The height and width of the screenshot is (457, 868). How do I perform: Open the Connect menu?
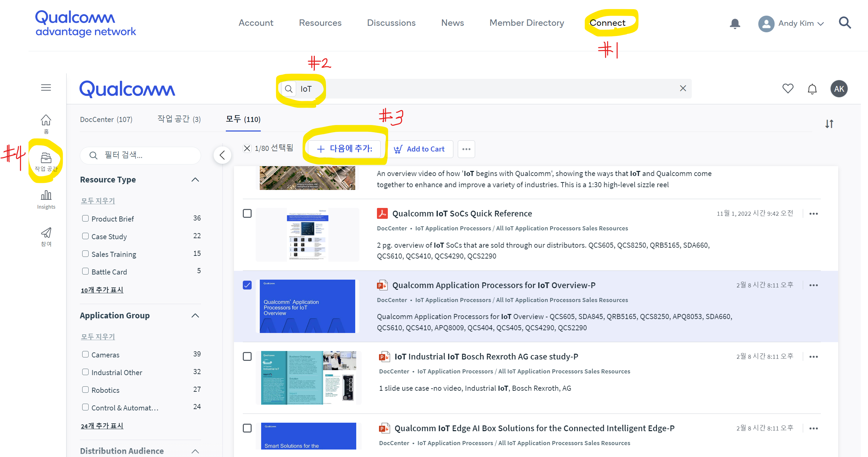(608, 23)
